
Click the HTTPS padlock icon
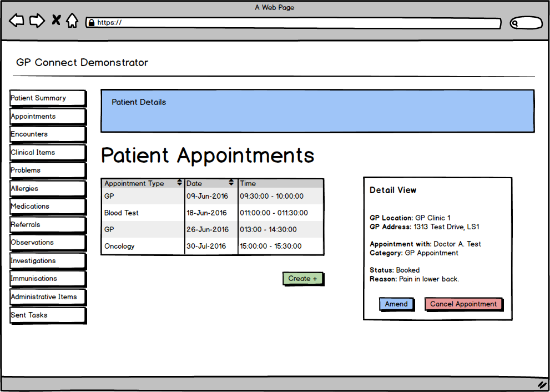click(x=90, y=23)
